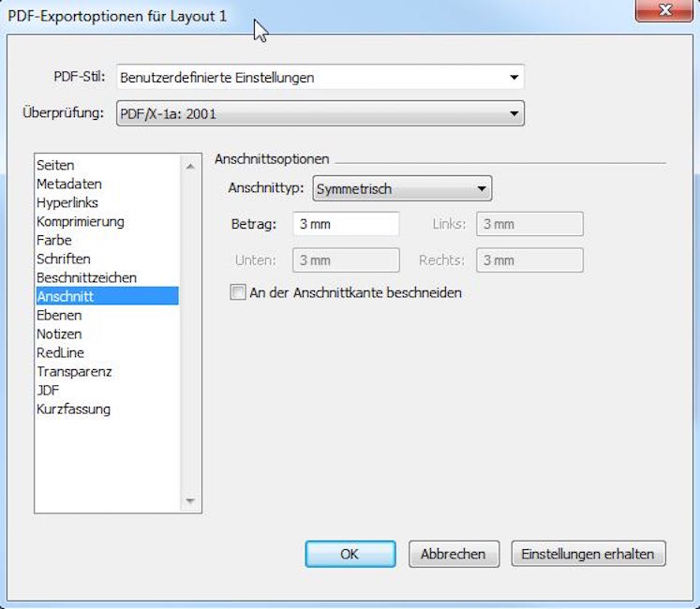Select Komprimierung in the options list
The width and height of the screenshot is (700, 609).
pyautogui.click(x=107, y=221)
